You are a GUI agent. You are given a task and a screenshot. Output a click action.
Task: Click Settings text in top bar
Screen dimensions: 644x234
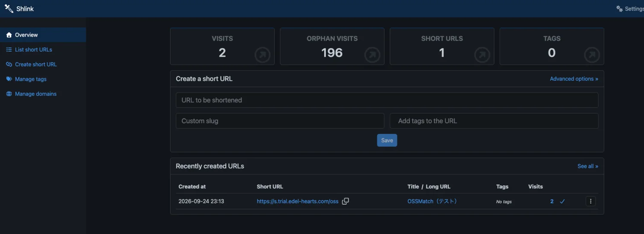point(635,9)
